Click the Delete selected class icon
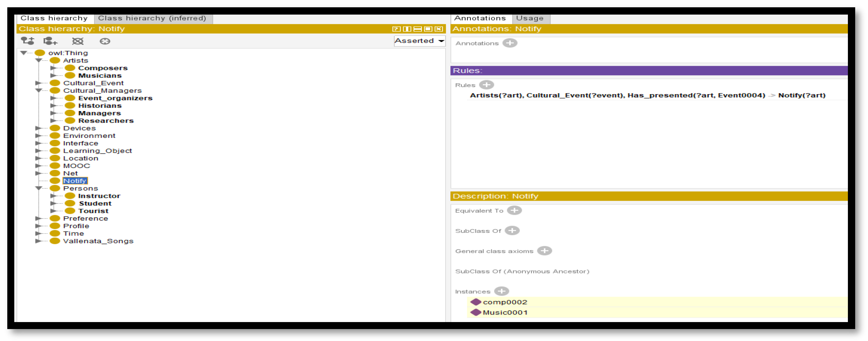Viewport: 868px width, 341px height. click(78, 41)
